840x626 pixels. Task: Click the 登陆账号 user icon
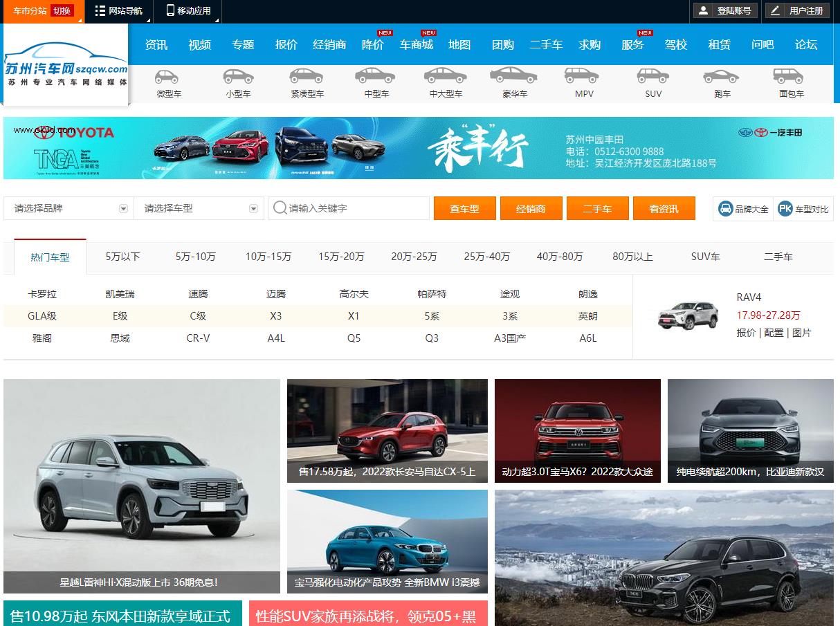coord(704,10)
